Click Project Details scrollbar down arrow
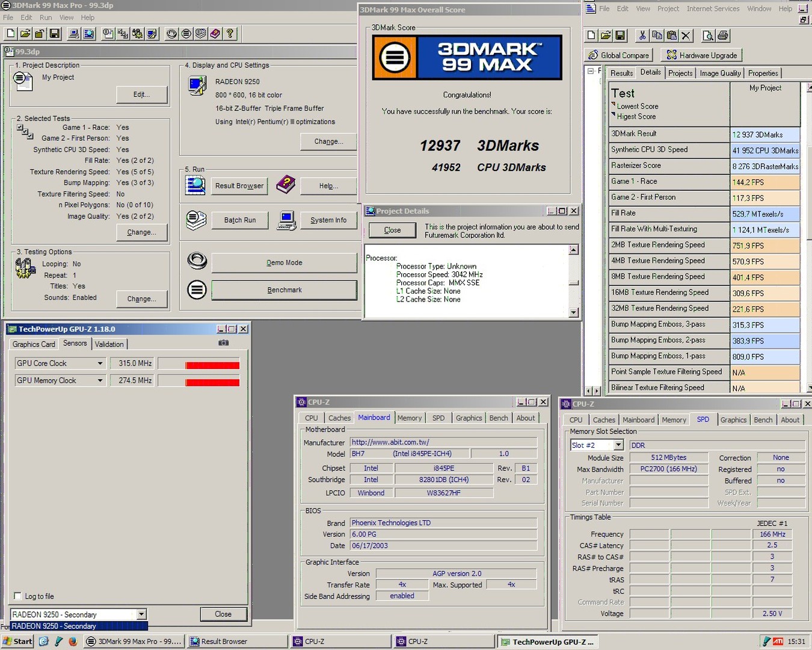Screen dimensions: 812x650 point(573,312)
